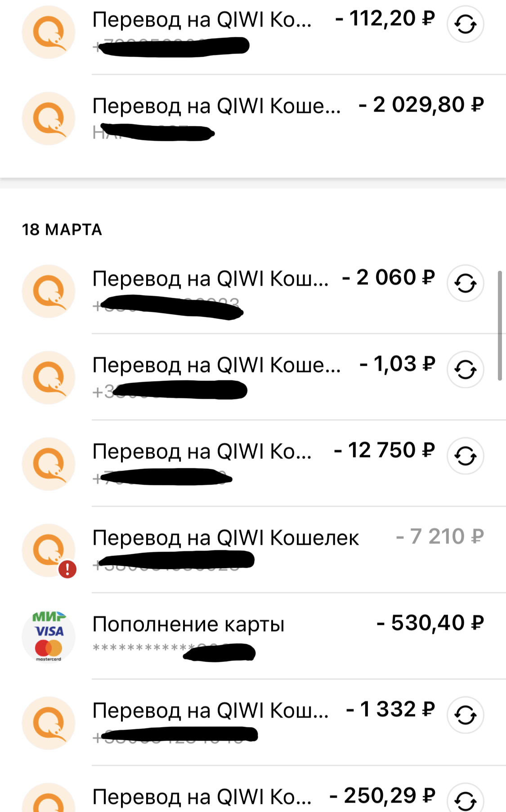Tap the 18 МАРТА date header
The width and height of the screenshot is (506, 812).
[62, 229]
